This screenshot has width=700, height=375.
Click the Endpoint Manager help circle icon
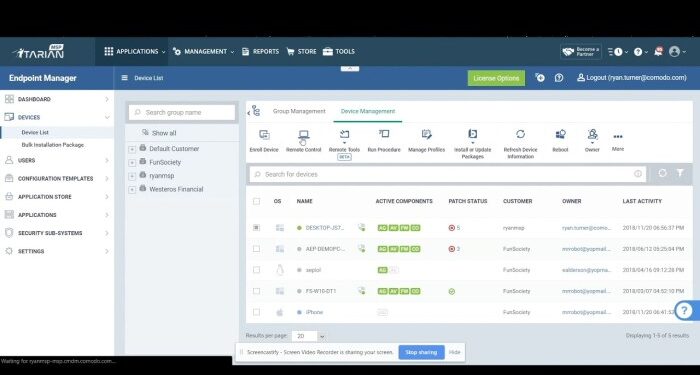coord(559,78)
